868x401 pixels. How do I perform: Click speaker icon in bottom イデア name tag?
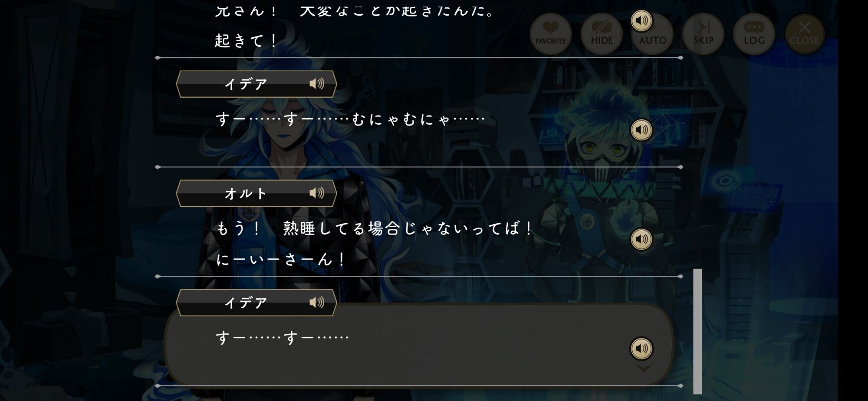coord(317,302)
